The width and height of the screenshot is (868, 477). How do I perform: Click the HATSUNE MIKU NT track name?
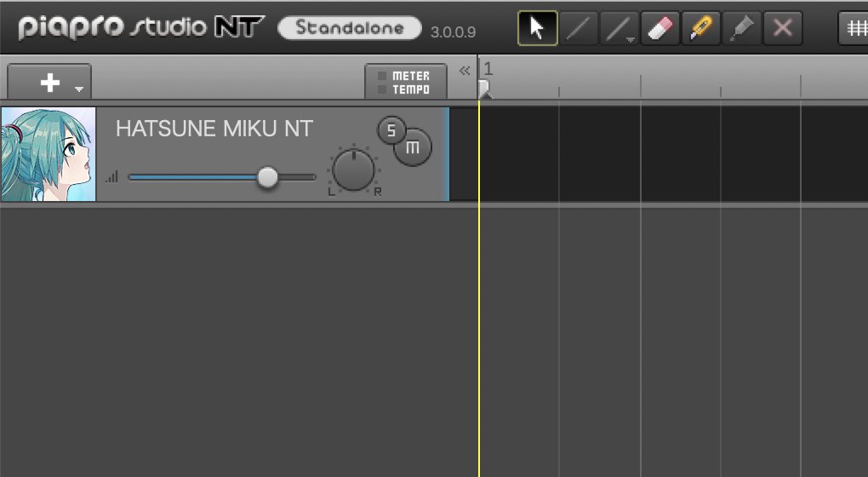pos(214,129)
